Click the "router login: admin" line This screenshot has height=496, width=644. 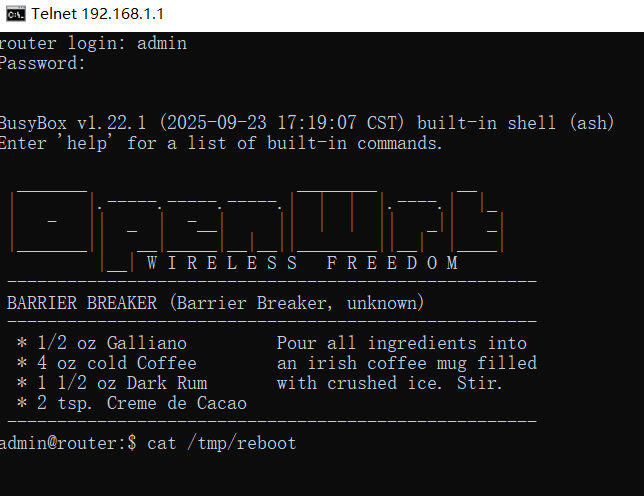coord(93,43)
